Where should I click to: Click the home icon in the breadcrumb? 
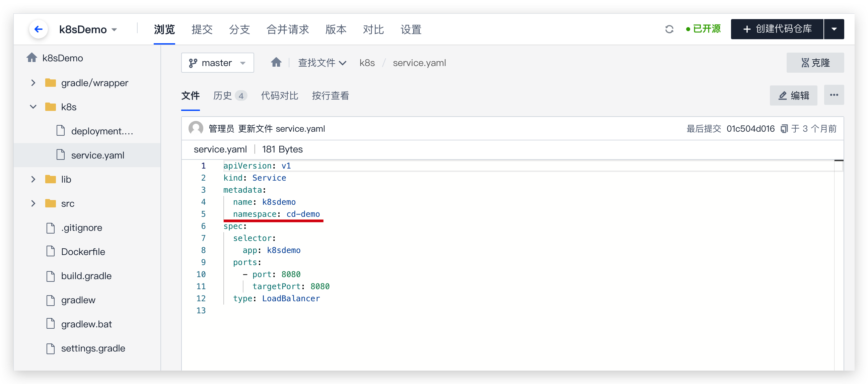coord(276,62)
